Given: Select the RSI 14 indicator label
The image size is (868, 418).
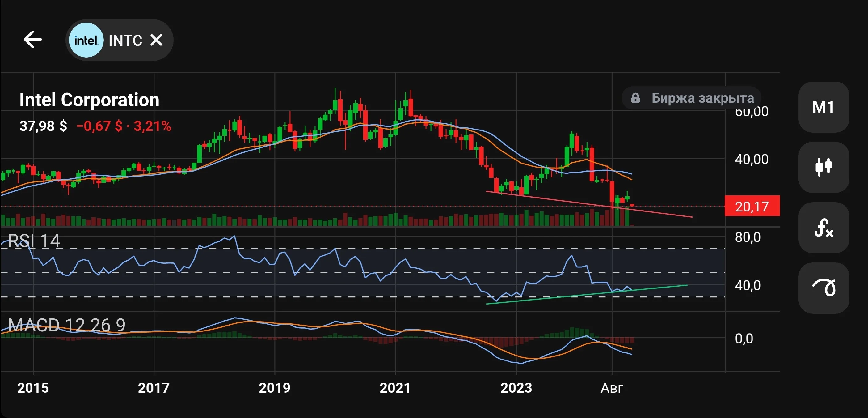Looking at the screenshot, I should 34,241.
